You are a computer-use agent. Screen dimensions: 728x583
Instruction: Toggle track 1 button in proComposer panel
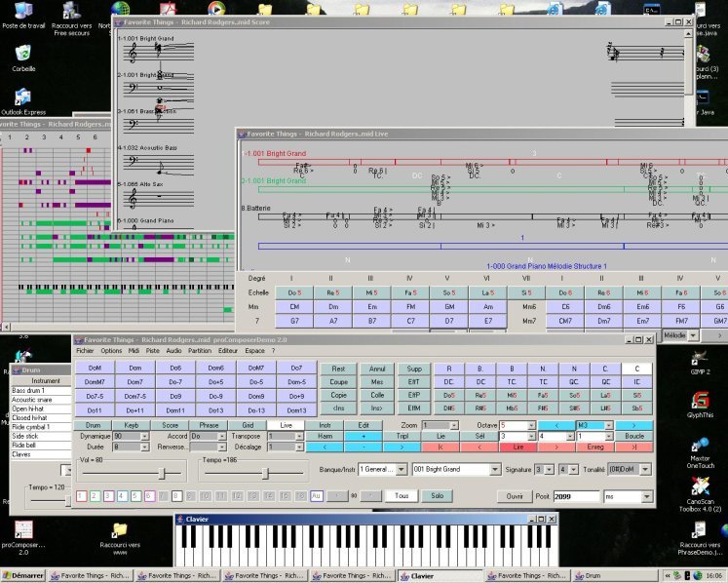coord(81,496)
